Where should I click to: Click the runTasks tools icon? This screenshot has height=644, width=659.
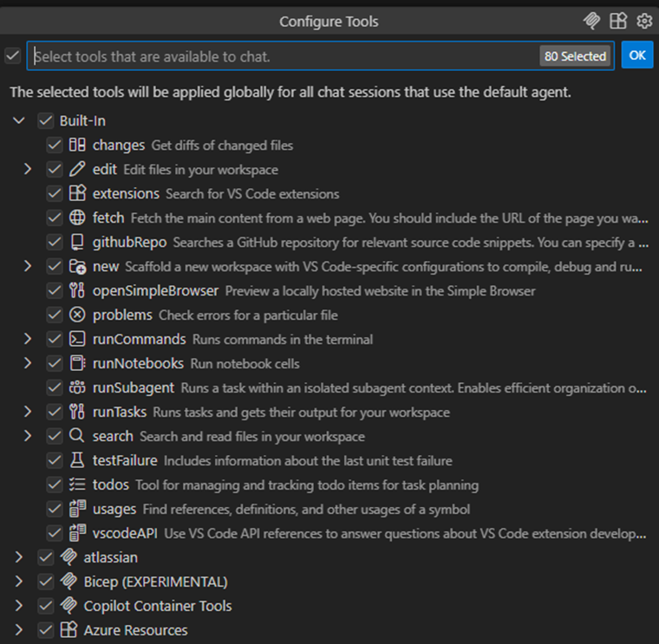(77, 412)
